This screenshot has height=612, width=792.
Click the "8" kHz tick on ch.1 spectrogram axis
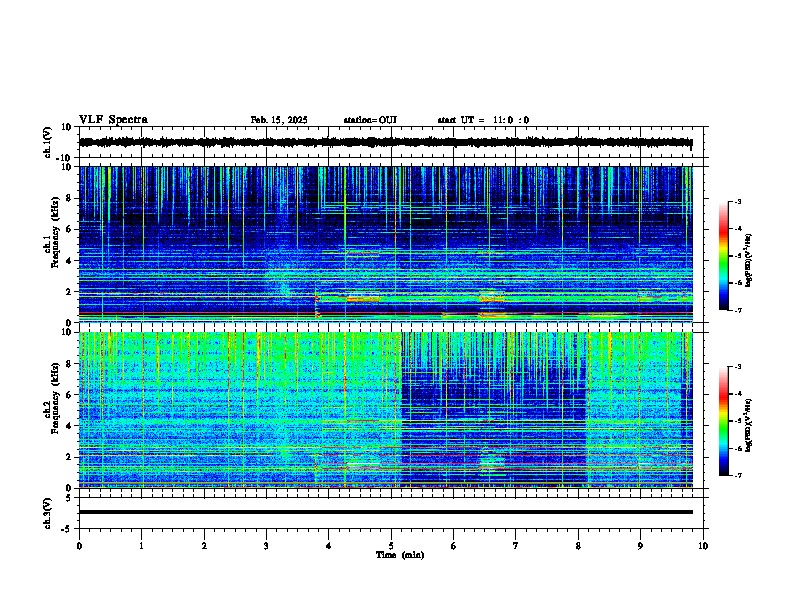[x=69, y=198]
